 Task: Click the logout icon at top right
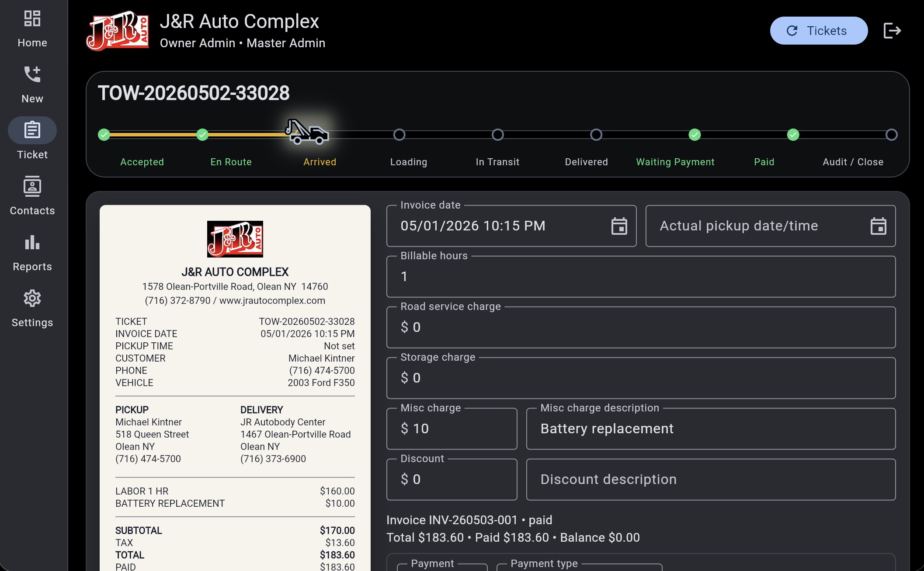pyautogui.click(x=892, y=31)
